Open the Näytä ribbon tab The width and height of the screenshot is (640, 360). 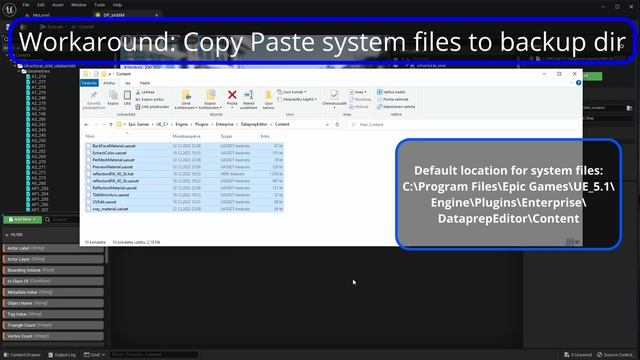145,83
